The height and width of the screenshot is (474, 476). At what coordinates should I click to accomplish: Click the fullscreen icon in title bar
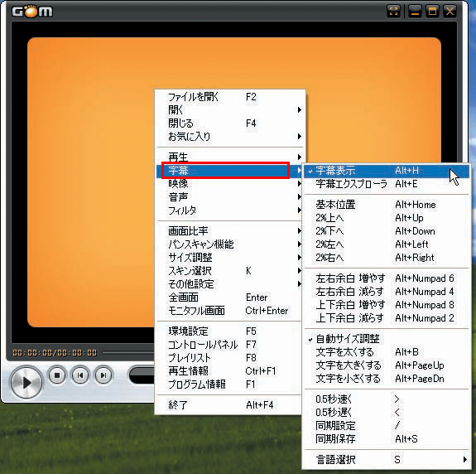394,12
